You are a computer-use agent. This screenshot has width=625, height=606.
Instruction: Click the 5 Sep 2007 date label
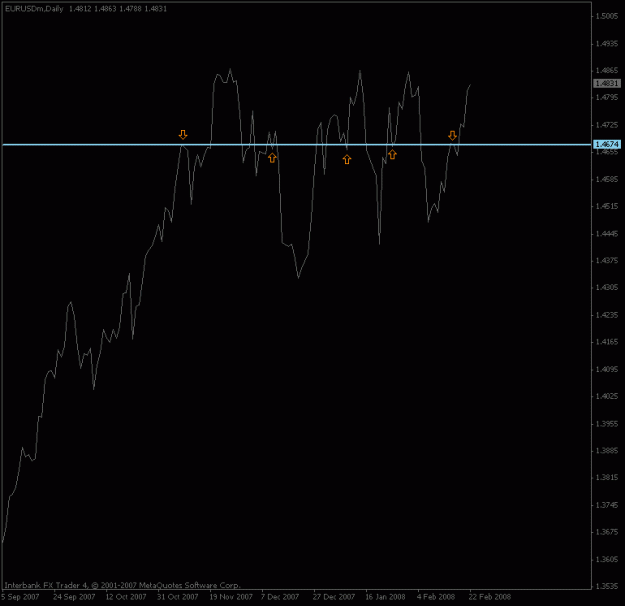click(x=21, y=597)
